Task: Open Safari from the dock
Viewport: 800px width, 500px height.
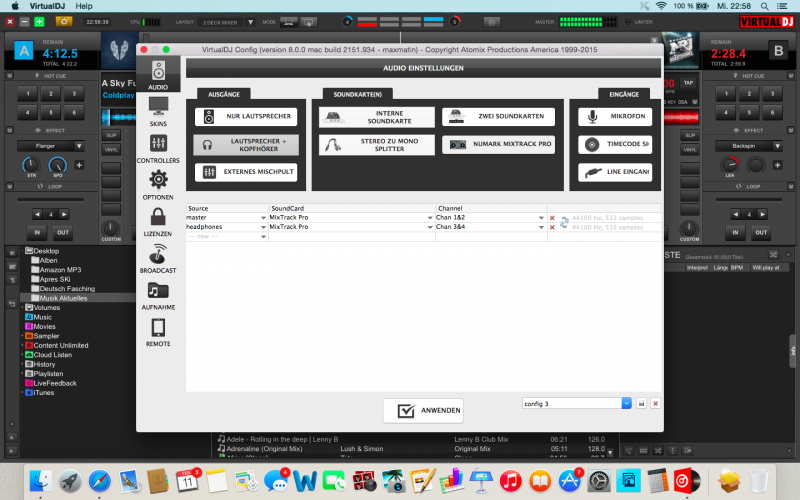Action: (99, 481)
